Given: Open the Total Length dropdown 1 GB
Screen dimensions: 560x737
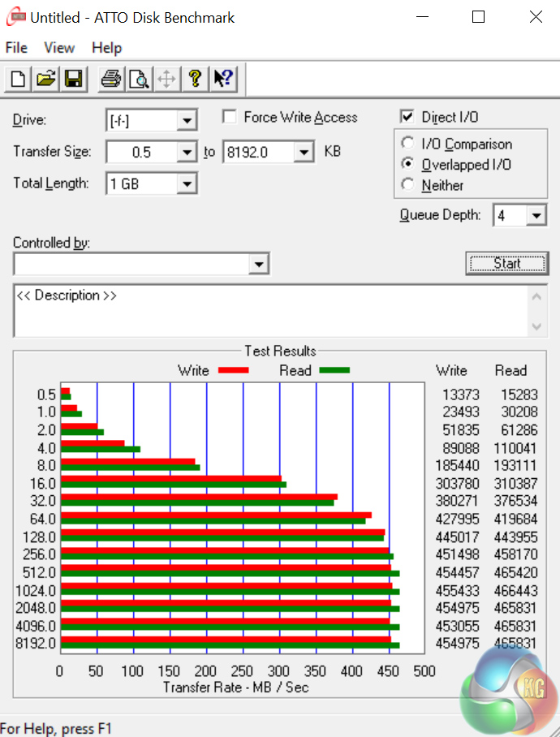Looking at the screenshot, I should click(x=187, y=183).
